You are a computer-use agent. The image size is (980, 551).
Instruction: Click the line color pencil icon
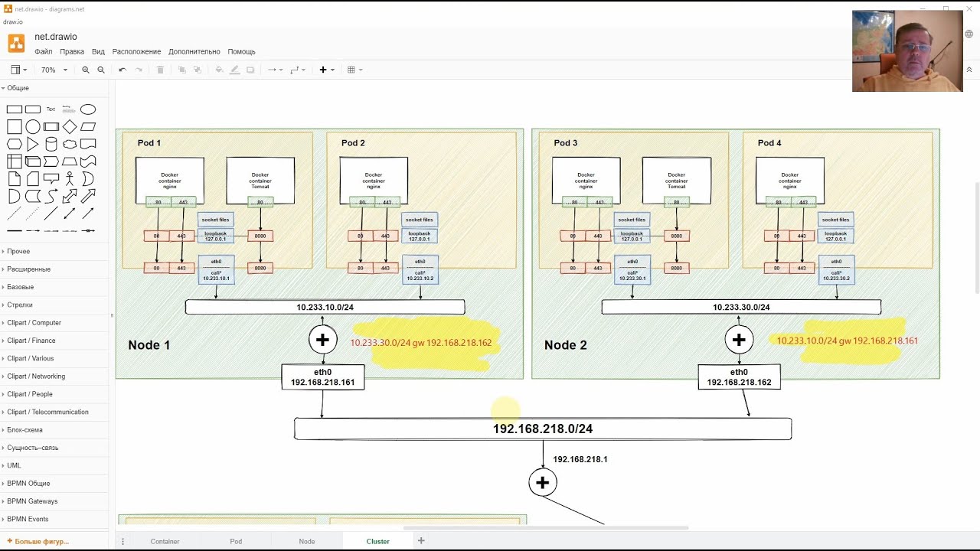[234, 70]
